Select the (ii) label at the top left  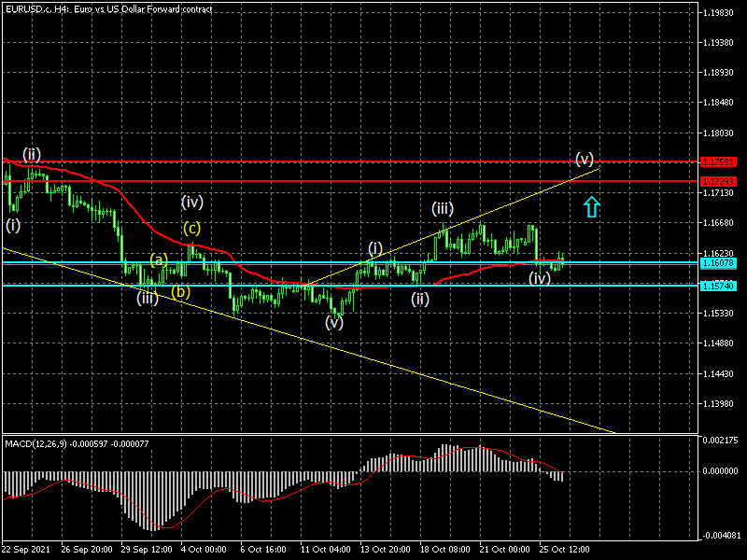pyautogui.click(x=32, y=154)
